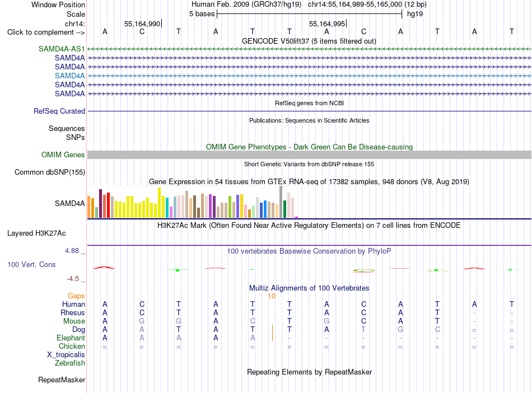Click the orange Gaps label
532x393 pixels.
pos(76,296)
